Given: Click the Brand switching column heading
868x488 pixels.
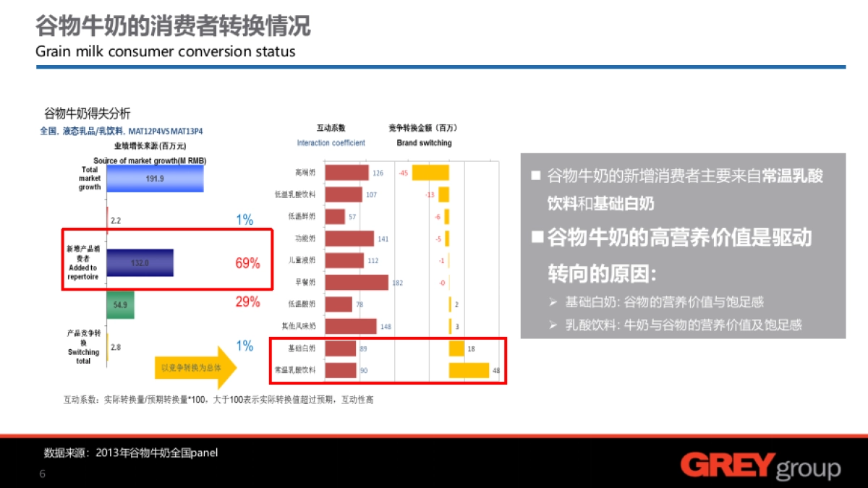Looking at the screenshot, I should point(424,143).
